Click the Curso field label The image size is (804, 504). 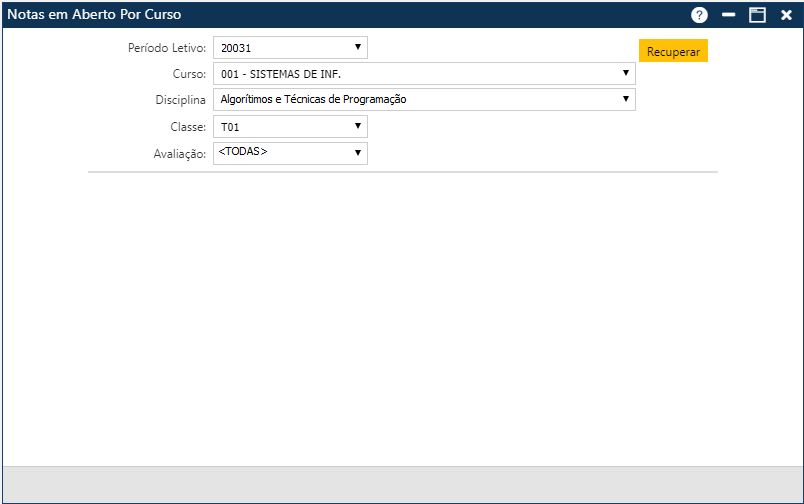tap(189, 74)
